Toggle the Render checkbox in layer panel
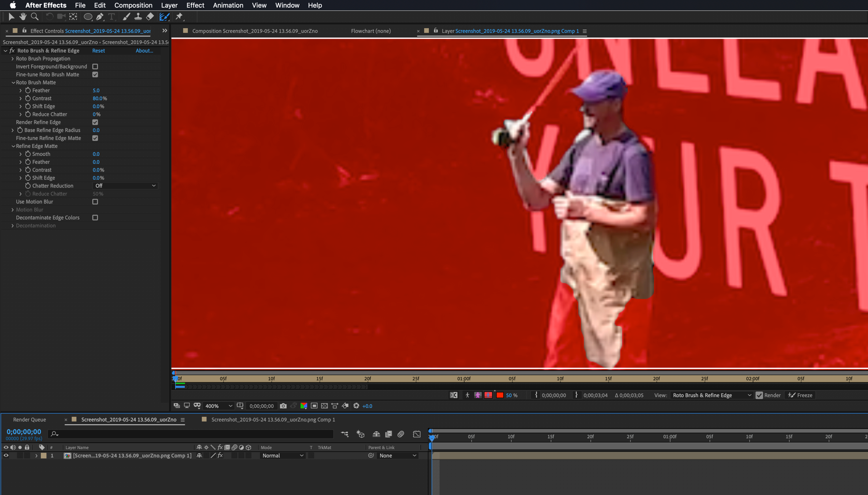This screenshot has width=868, height=495. [x=759, y=395]
